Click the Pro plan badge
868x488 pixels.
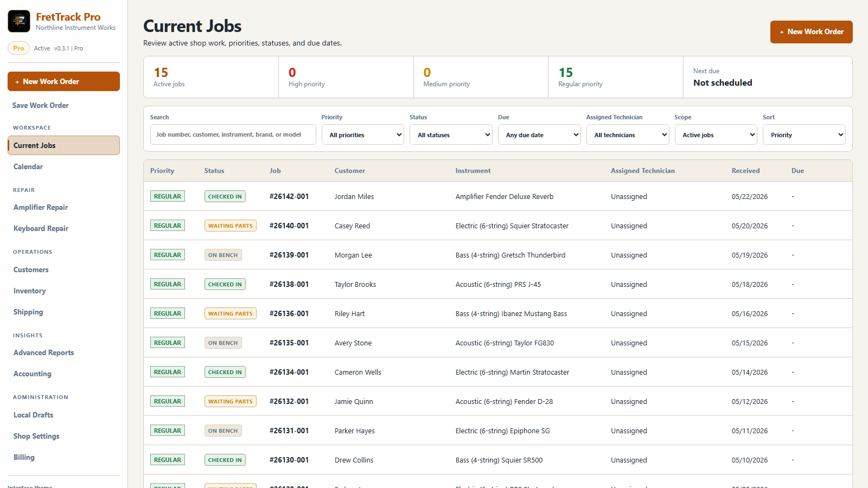pyautogui.click(x=18, y=48)
